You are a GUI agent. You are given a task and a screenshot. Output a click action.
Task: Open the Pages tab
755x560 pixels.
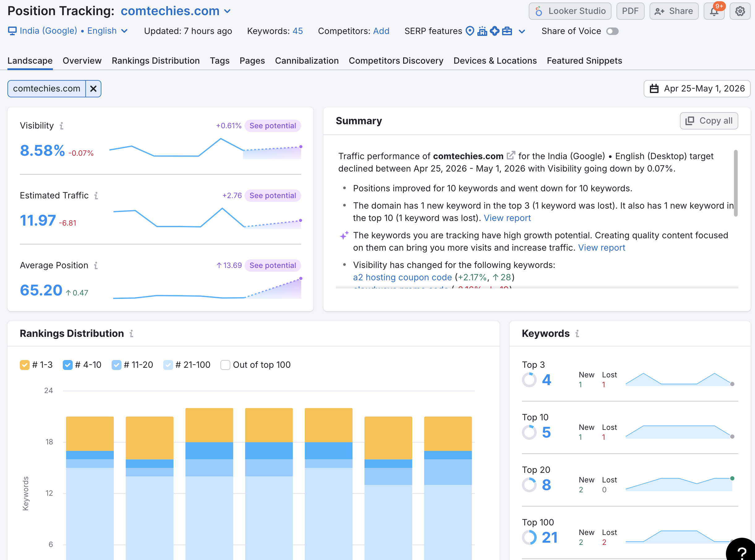coord(252,61)
